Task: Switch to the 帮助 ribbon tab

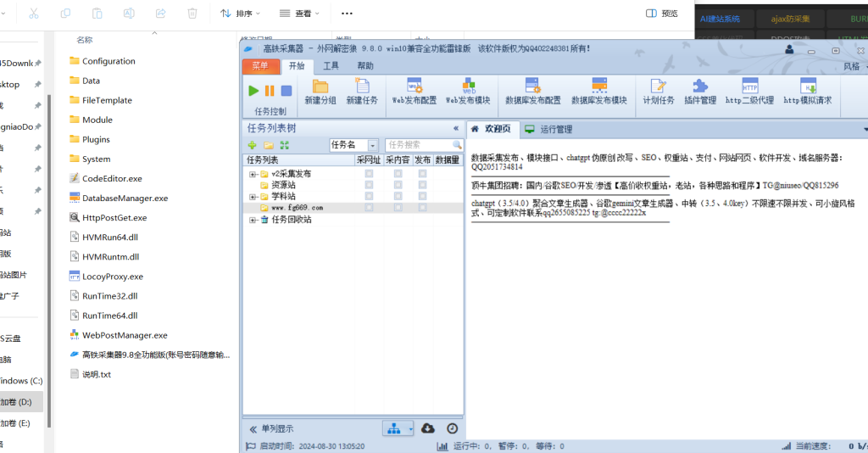Action: [x=365, y=66]
